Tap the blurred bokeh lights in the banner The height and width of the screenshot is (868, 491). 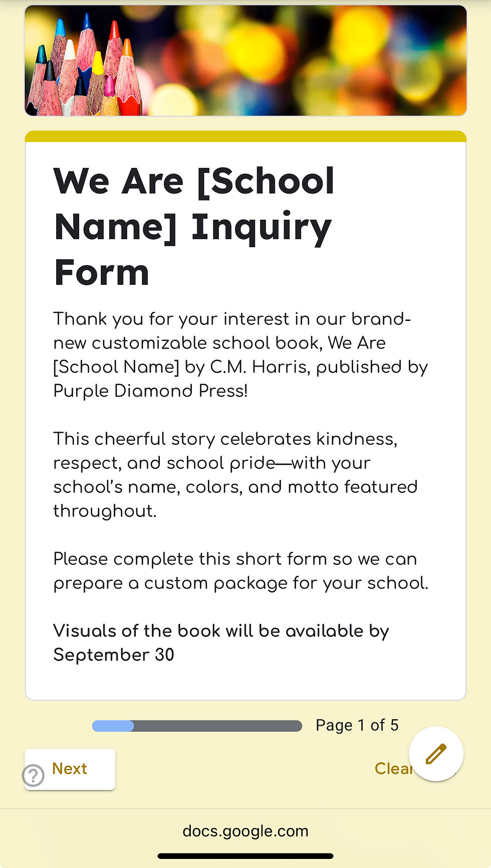point(311,60)
